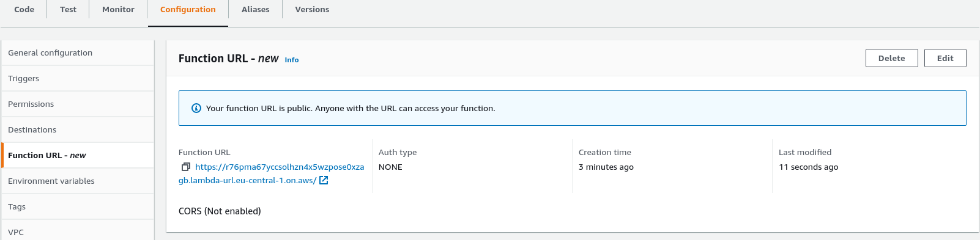Open Permissions in the sidebar
Screen dimensions: 980x240
point(78,104)
